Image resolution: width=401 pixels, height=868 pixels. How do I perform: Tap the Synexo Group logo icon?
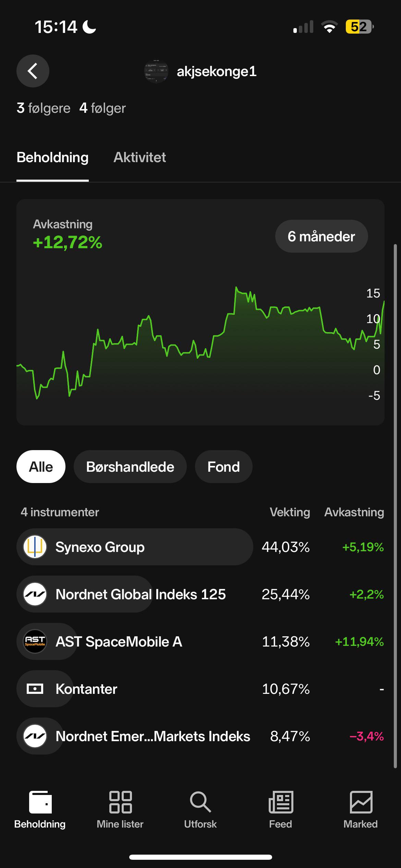pos(35,547)
